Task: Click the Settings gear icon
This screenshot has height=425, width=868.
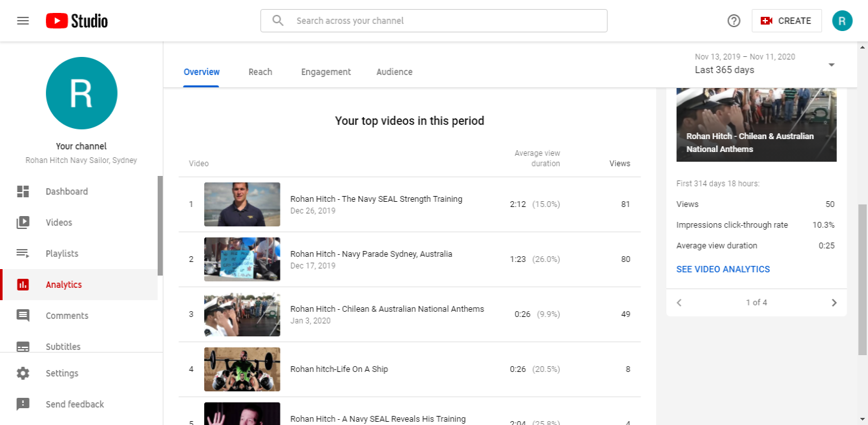Action: [x=23, y=373]
